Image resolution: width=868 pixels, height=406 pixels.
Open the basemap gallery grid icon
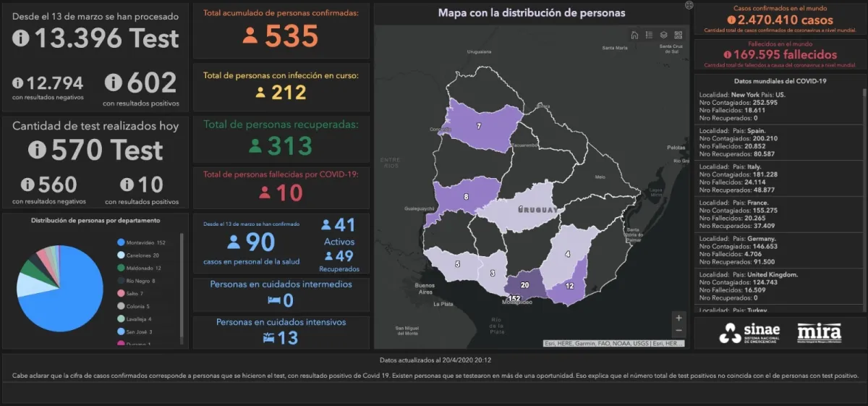(x=678, y=35)
